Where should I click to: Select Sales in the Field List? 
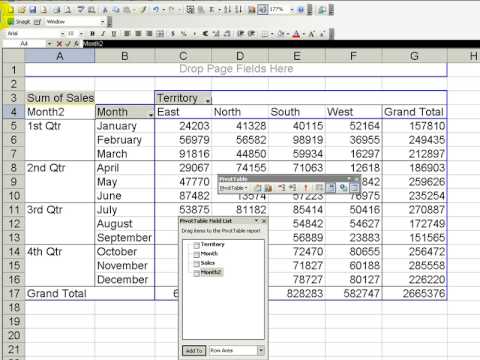click(x=208, y=263)
